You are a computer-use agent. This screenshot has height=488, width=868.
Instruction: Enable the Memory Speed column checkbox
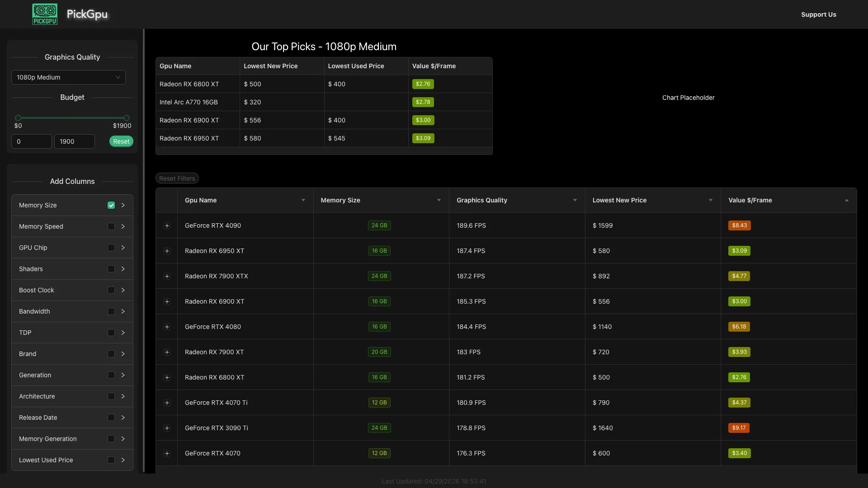(111, 226)
